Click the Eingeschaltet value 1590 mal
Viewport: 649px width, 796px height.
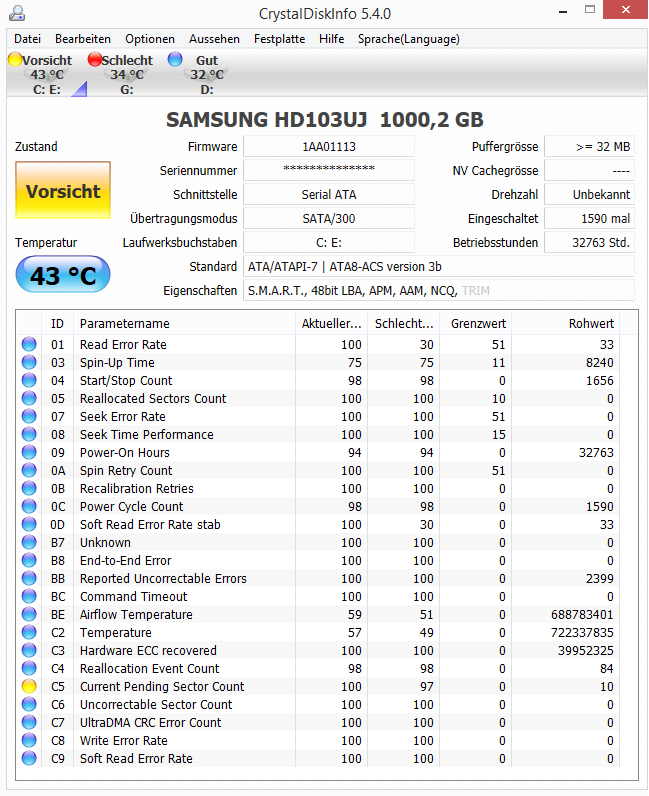tap(589, 219)
